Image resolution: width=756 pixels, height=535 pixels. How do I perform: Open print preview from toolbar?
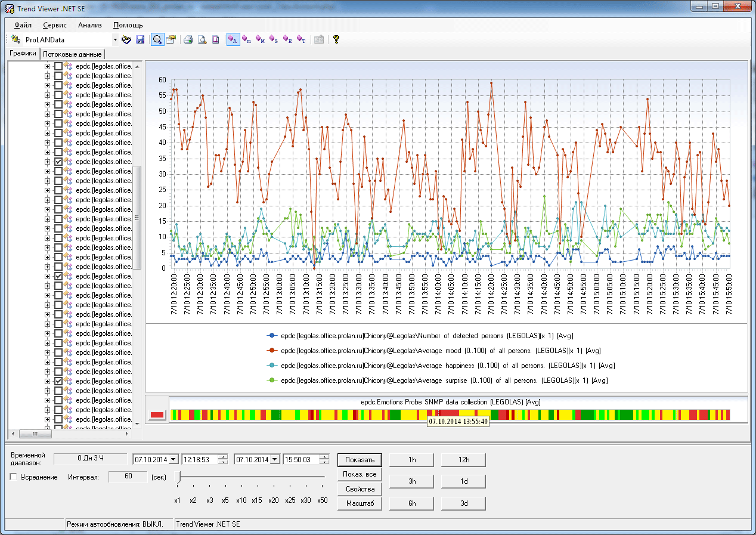point(202,40)
